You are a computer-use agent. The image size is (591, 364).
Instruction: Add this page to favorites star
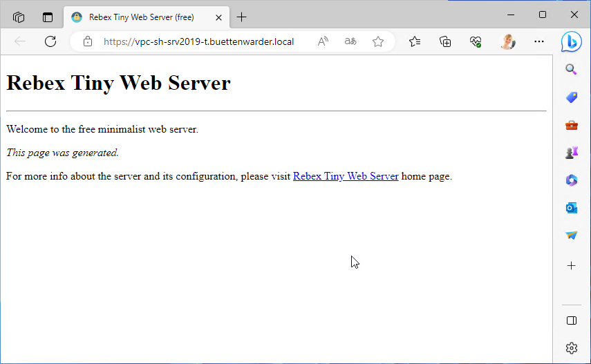point(378,41)
